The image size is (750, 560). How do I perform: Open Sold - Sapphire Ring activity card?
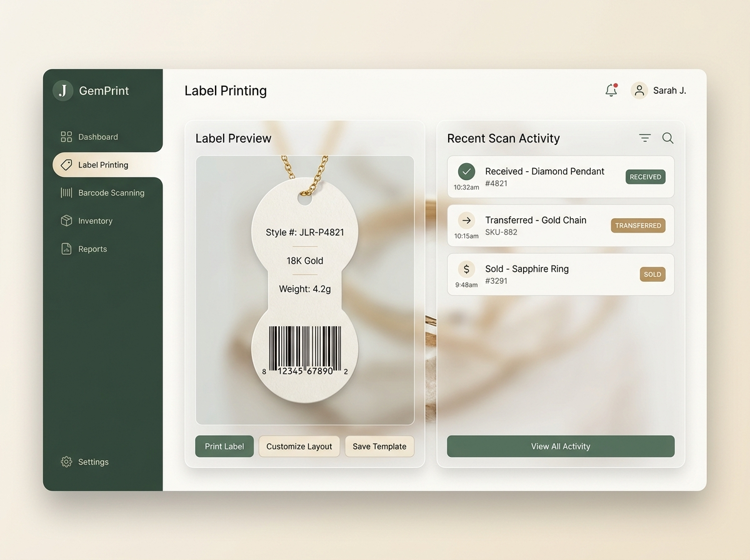pyautogui.click(x=561, y=274)
